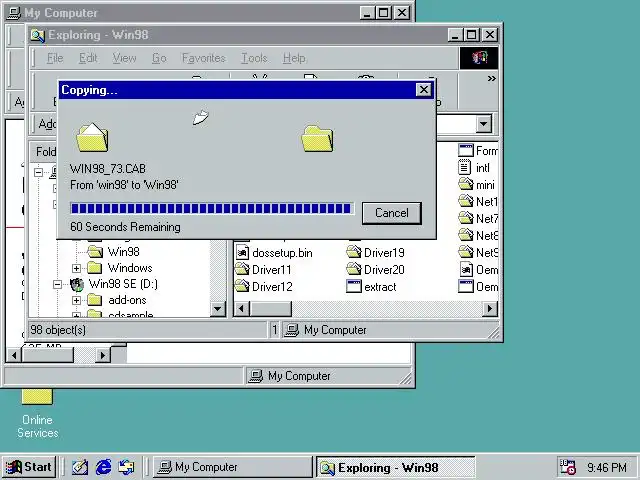Select the Win98 SE (D:) CD drive icon
640x480 pixels.
(x=76, y=284)
